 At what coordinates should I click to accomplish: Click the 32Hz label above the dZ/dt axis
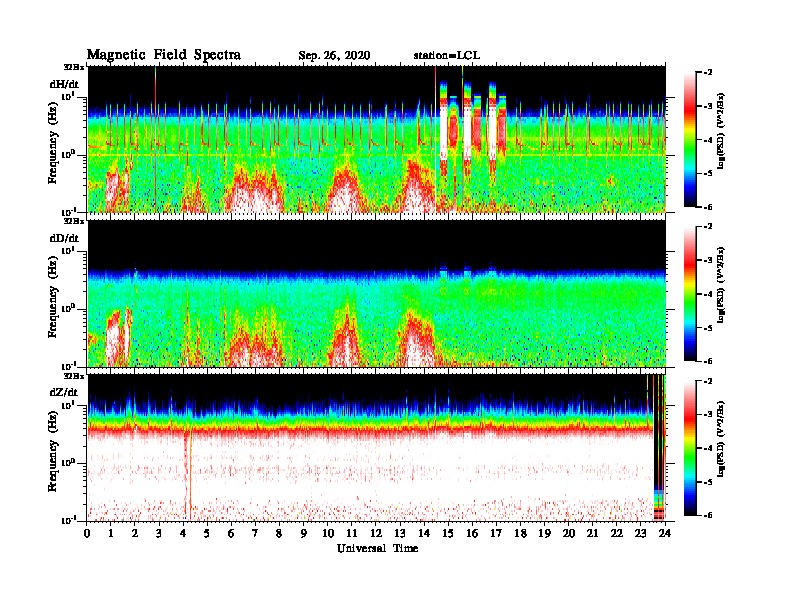click(x=73, y=375)
